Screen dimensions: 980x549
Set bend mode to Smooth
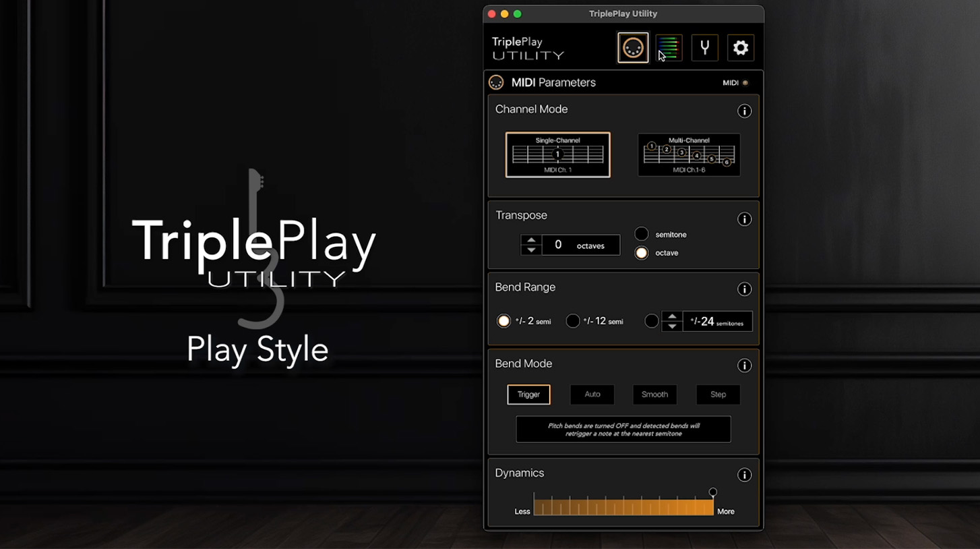point(654,395)
